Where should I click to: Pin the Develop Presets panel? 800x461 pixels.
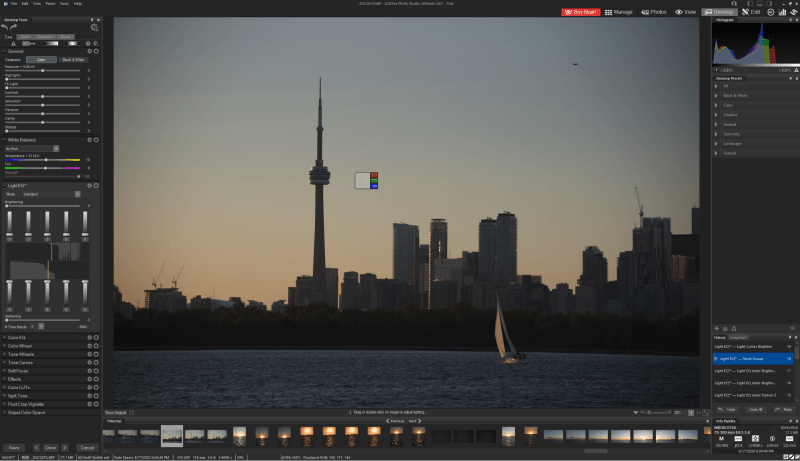click(x=790, y=79)
